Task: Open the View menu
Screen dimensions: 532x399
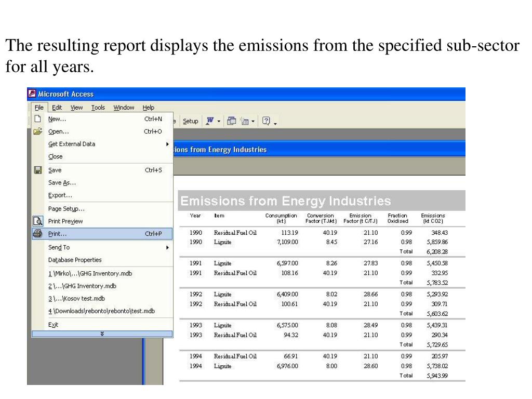Action: coord(76,108)
